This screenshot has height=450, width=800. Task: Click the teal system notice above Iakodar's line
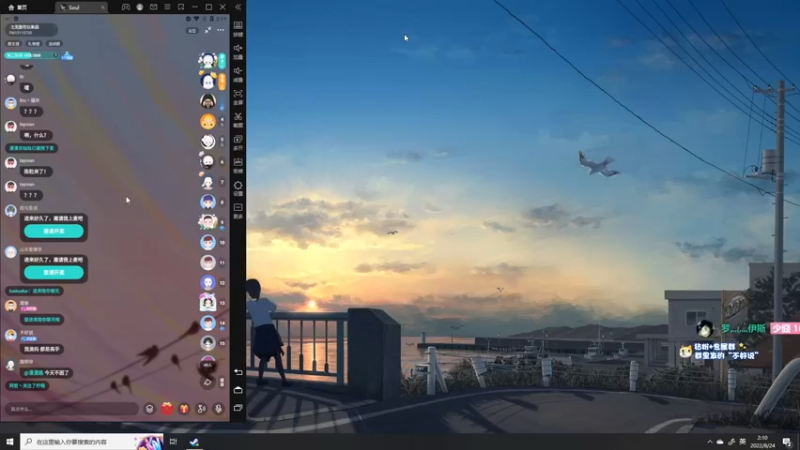pyautogui.click(x=32, y=148)
